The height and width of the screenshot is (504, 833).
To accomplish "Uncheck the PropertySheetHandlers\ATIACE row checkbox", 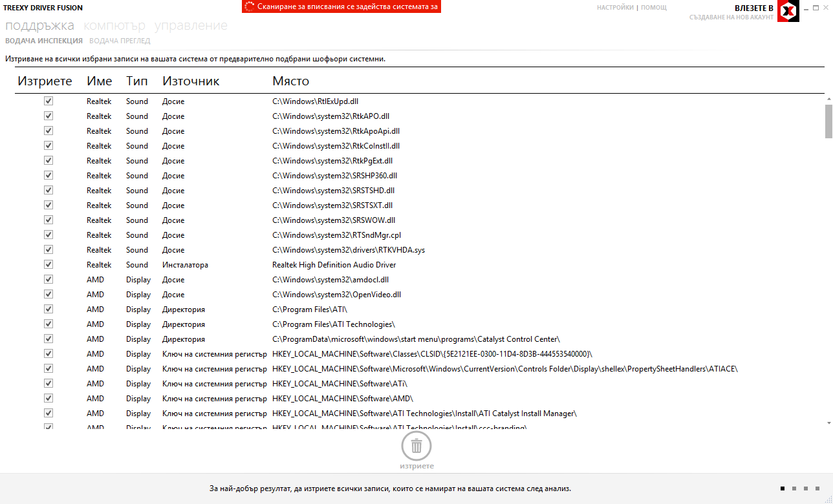I will (49, 368).
